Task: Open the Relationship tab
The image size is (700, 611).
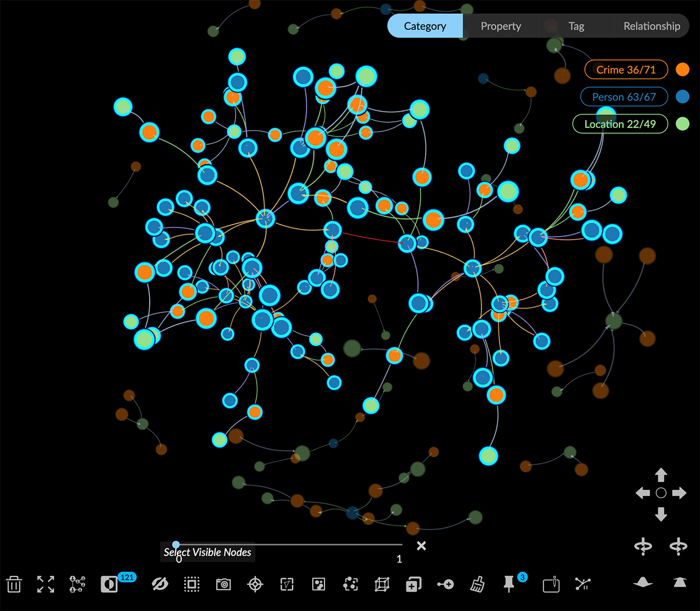Action: (x=652, y=26)
